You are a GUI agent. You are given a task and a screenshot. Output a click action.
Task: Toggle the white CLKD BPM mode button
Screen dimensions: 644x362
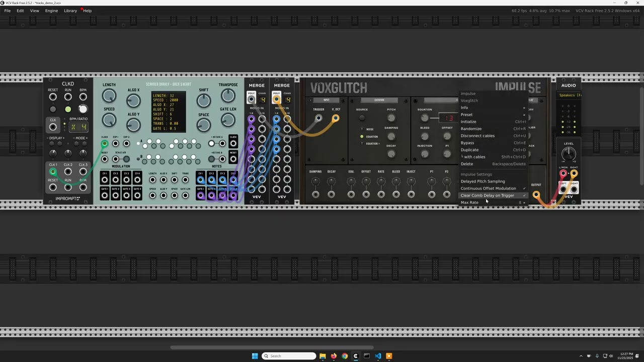tap(83, 109)
